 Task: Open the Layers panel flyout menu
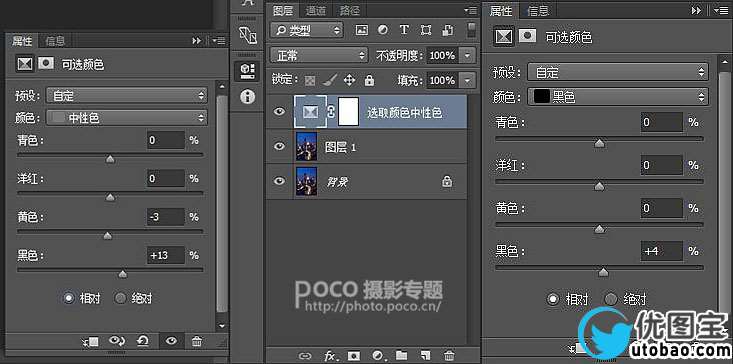point(470,10)
